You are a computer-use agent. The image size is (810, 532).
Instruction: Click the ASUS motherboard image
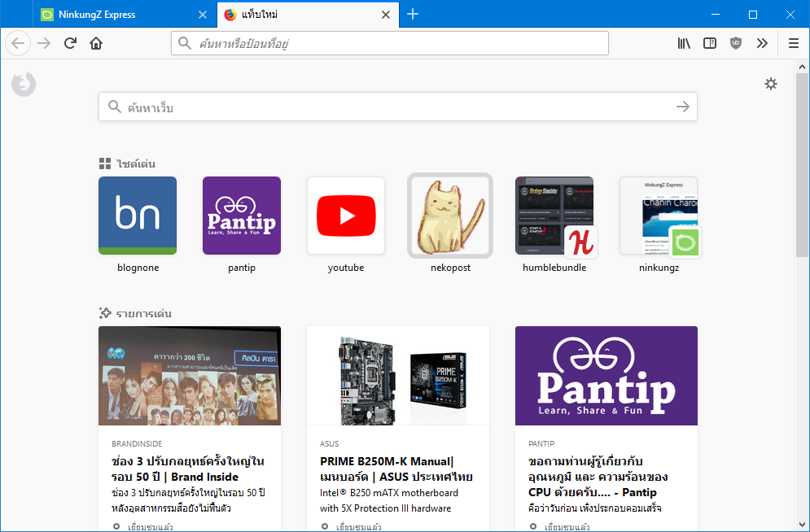tap(398, 376)
